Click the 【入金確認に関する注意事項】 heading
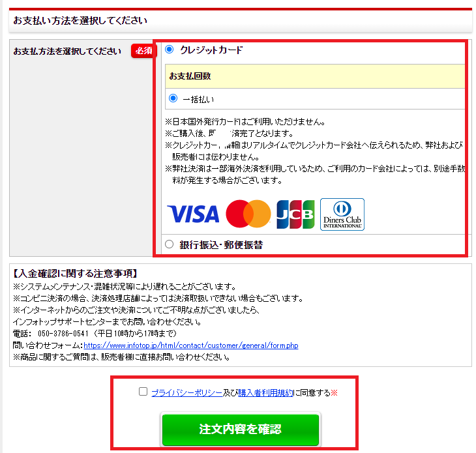The width and height of the screenshot is (476, 453). pos(75,273)
